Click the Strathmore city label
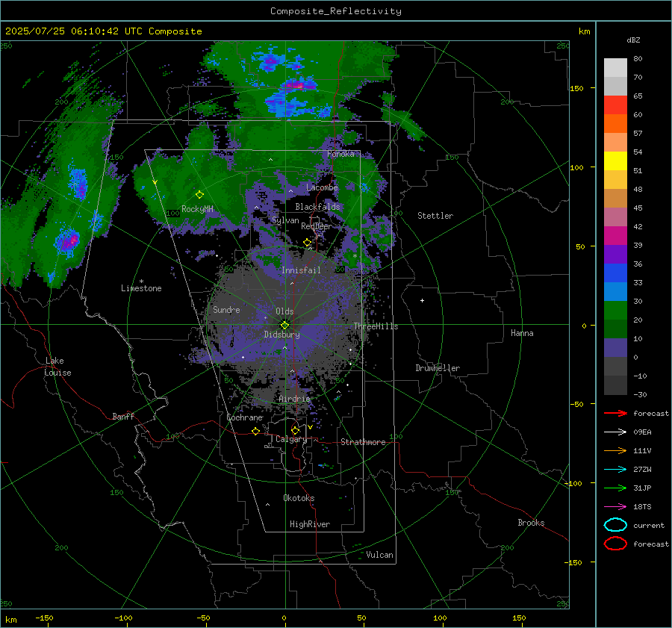 point(363,442)
